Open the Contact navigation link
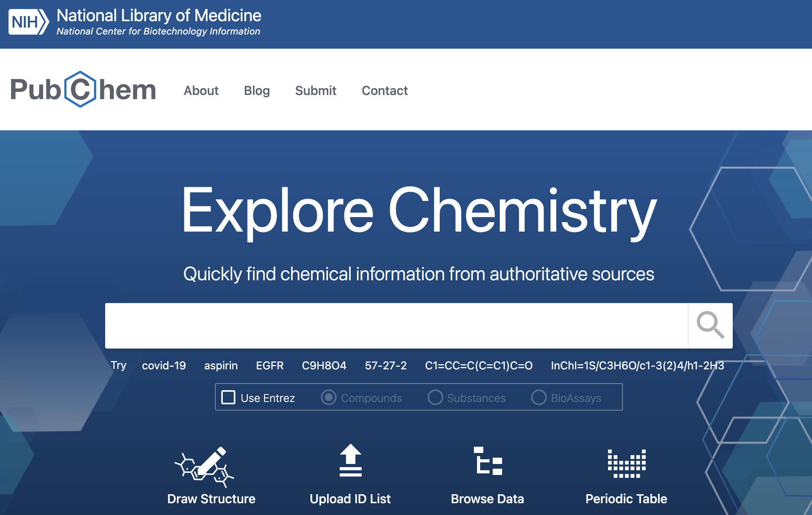Image resolution: width=812 pixels, height=515 pixels. point(385,91)
